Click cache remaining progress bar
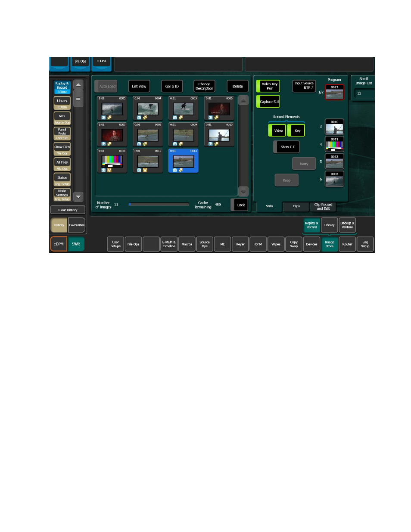 click(159, 205)
